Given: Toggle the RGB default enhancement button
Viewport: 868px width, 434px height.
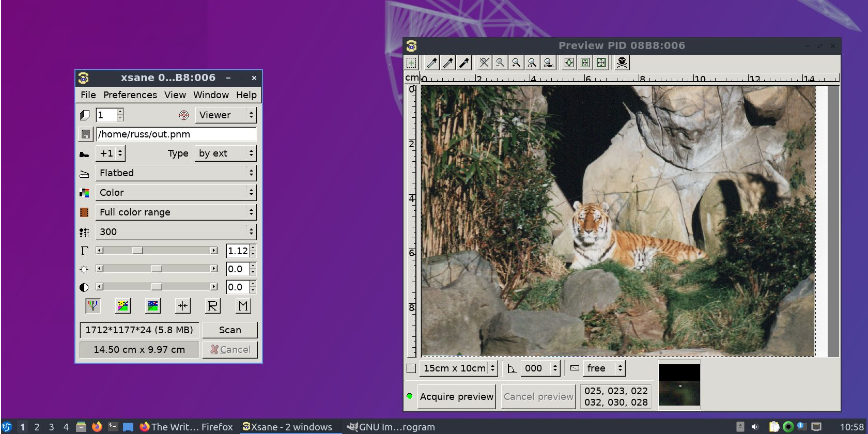Looking at the screenshot, I should pos(92,306).
